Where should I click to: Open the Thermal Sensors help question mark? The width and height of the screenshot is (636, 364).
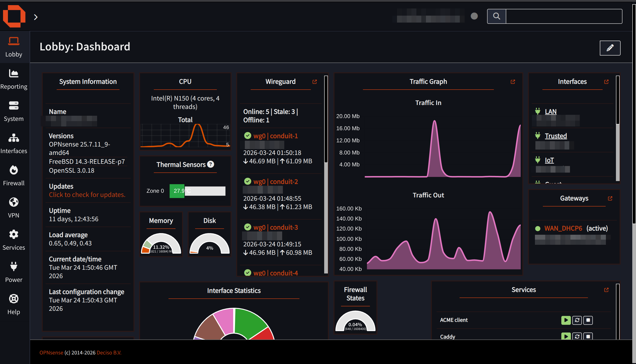pos(211,164)
